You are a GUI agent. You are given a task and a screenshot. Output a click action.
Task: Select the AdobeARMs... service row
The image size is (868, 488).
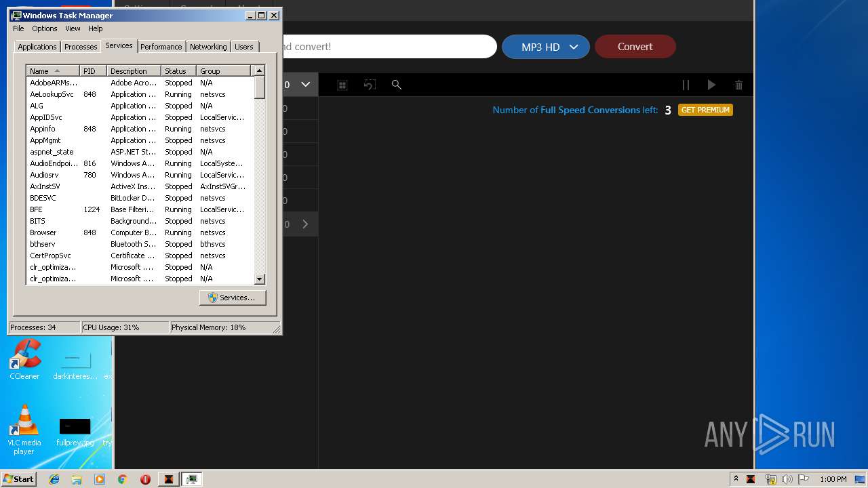[140, 83]
